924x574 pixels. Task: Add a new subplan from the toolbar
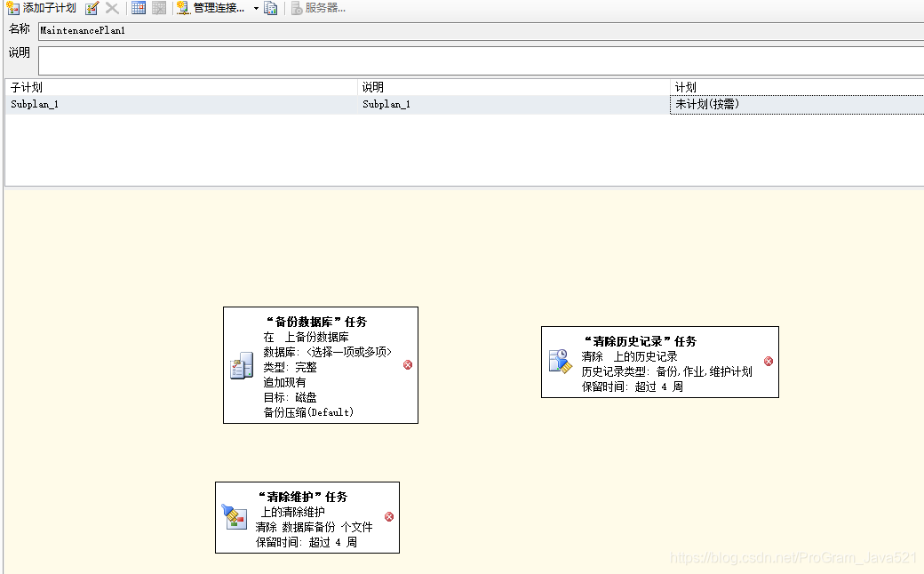11,8
